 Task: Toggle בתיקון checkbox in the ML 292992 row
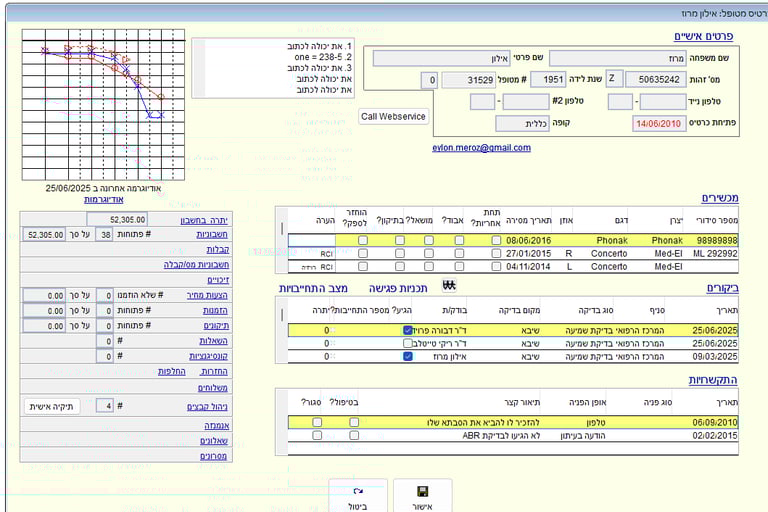click(x=400, y=253)
